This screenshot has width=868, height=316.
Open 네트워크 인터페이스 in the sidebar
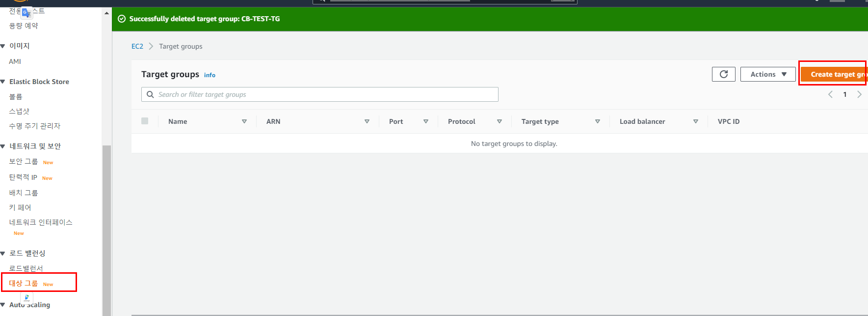[x=41, y=222]
